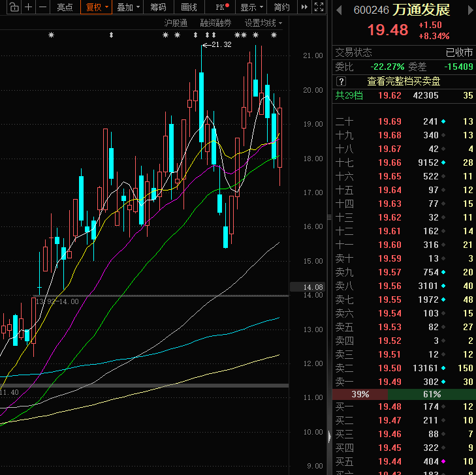Click the last snowflake event marker
This screenshot has height=475, width=476.
click(274, 35)
